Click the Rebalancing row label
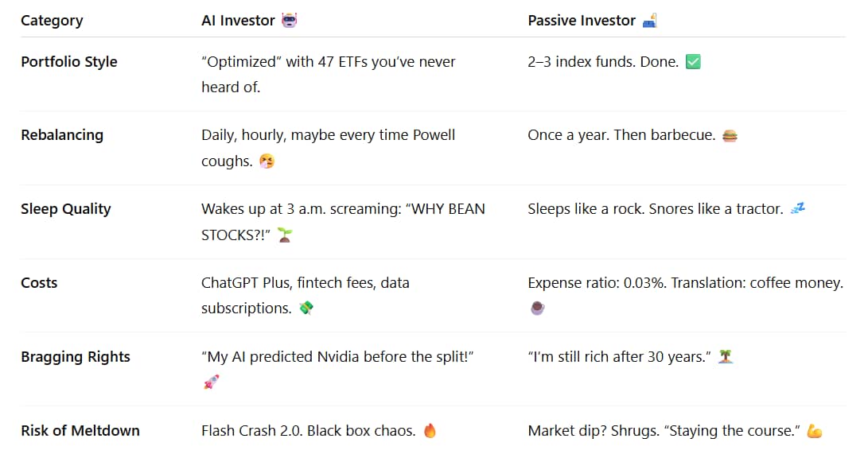 [62, 135]
